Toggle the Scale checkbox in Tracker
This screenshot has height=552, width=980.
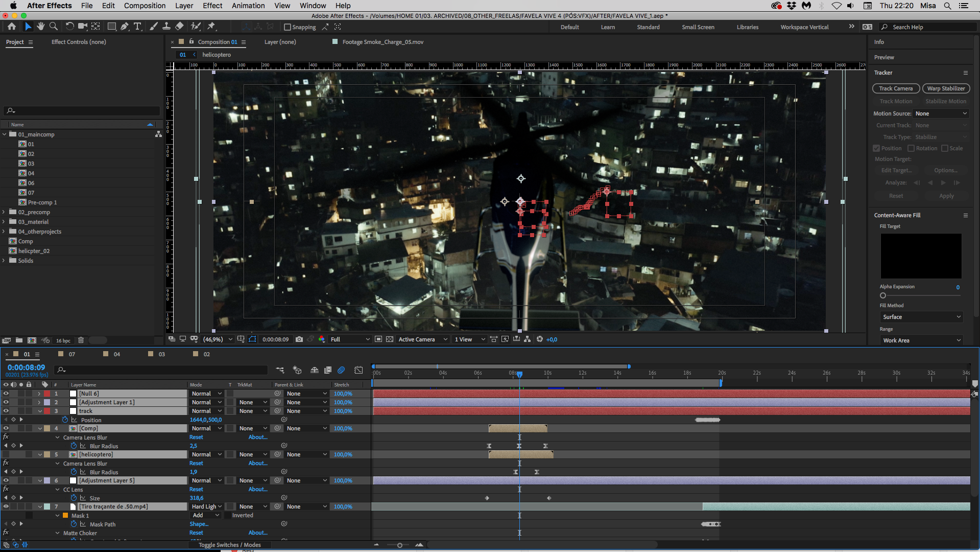945,148
